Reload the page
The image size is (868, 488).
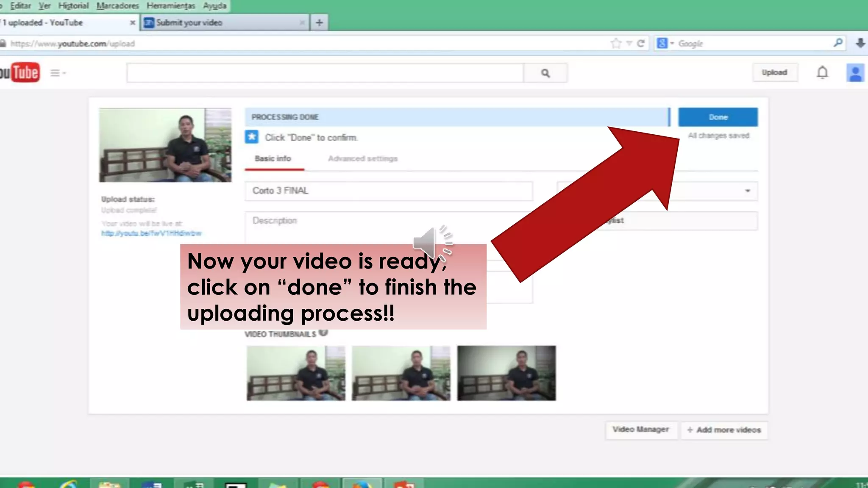641,43
